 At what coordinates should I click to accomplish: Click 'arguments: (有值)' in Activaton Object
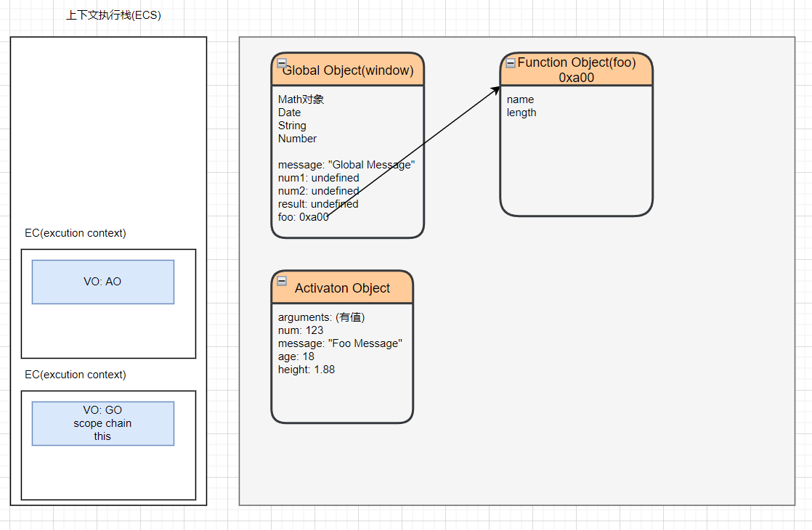coord(321,317)
